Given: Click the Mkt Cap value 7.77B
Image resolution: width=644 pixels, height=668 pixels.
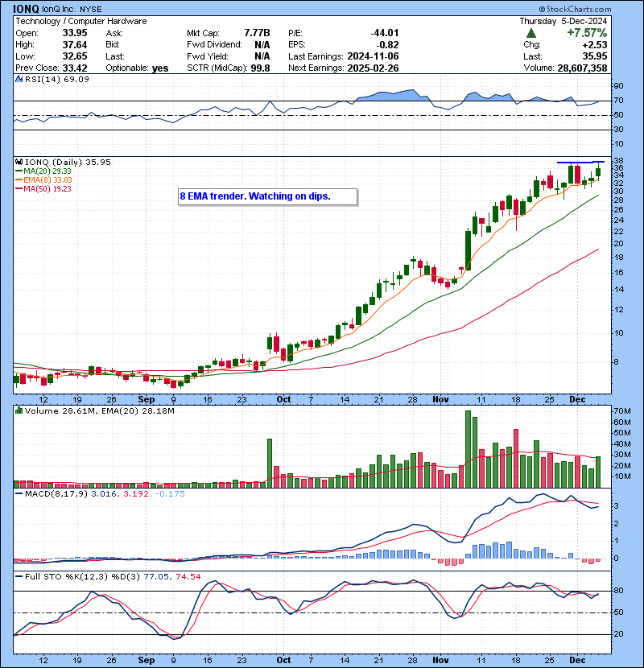Looking at the screenshot, I should (257, 33).
